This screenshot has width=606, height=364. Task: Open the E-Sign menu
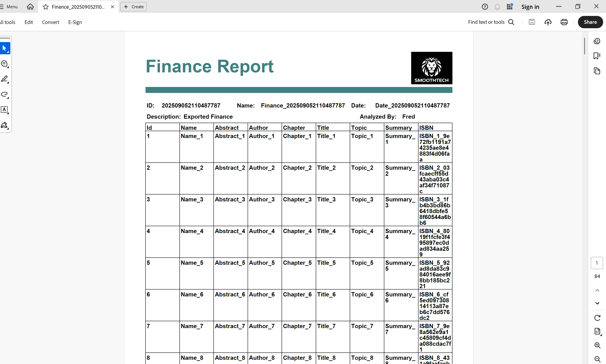[x=75, y=22]
